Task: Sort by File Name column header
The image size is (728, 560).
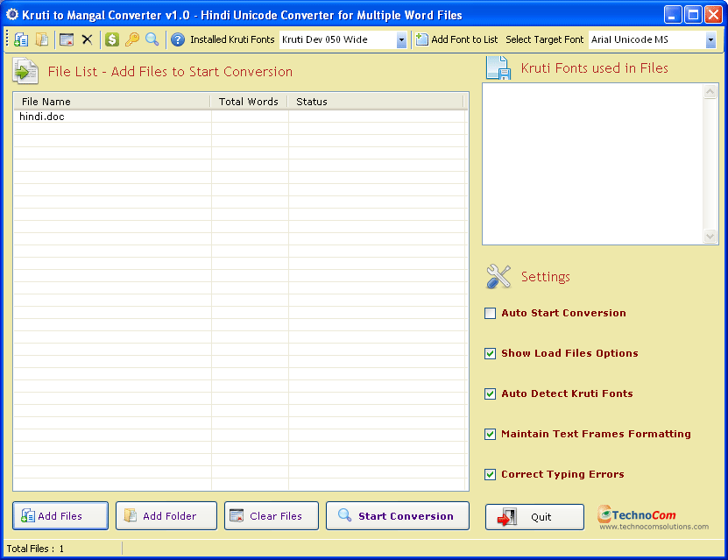Action: coord(112,102)
